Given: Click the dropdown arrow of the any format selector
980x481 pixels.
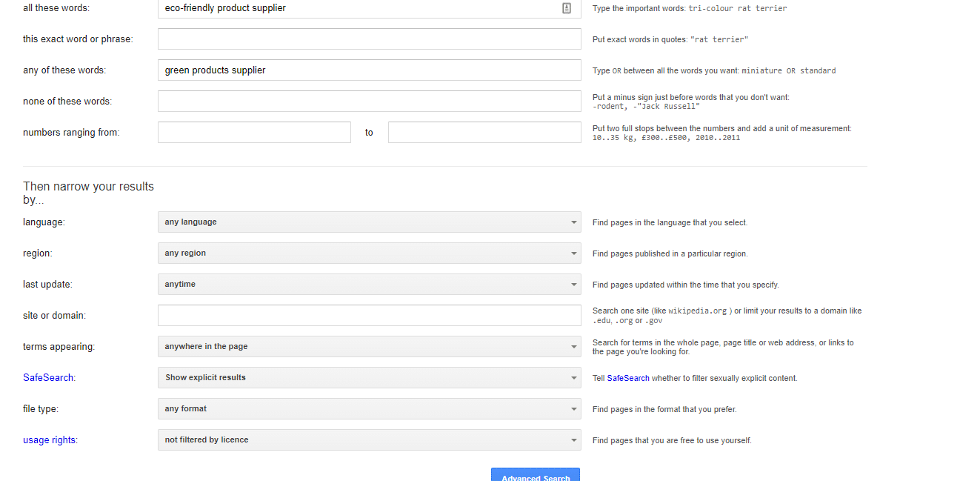Looking at the screenshot, I should (573, 409).
